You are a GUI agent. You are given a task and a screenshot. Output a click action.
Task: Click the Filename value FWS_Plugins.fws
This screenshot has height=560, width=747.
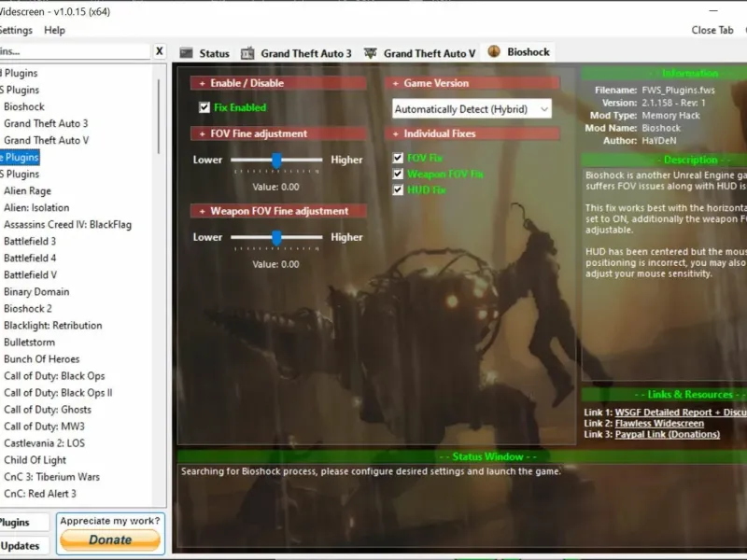(x=678, y=90)
